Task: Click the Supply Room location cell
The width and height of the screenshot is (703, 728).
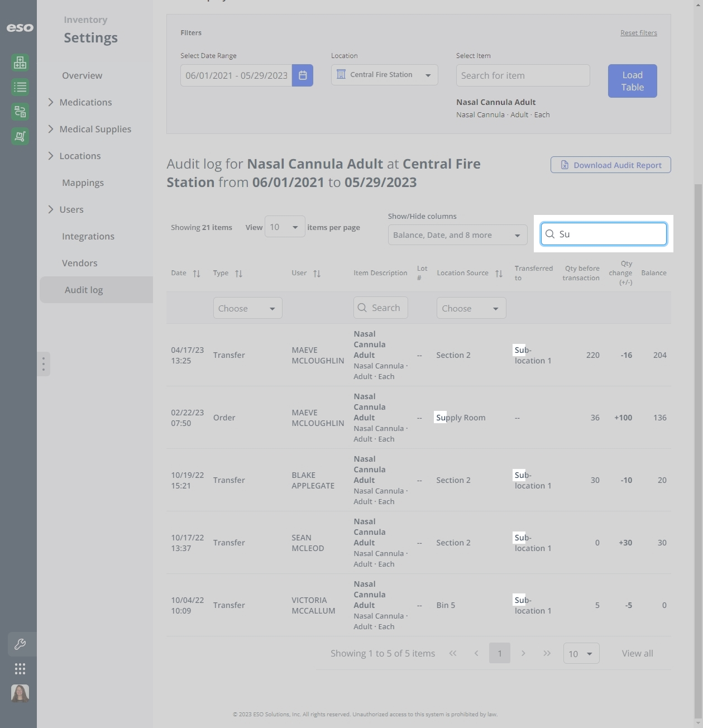Action: tap(461, 418)
